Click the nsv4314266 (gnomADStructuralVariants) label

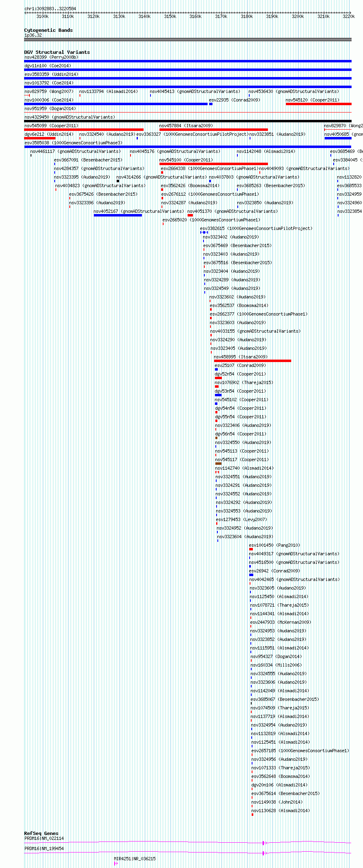pos(162,177)
